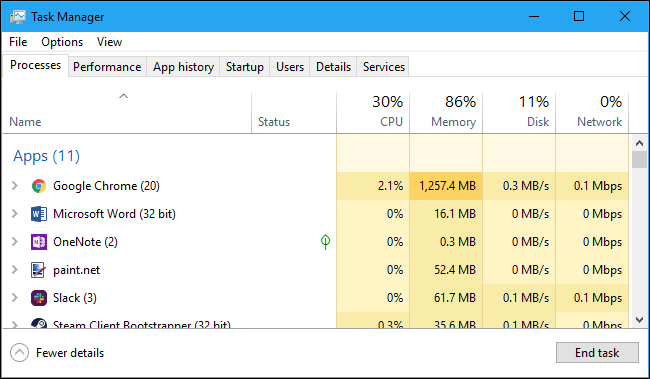The image size is (650, 379).
Task: Select the paint.net row name
Action: tap(77, 270)
